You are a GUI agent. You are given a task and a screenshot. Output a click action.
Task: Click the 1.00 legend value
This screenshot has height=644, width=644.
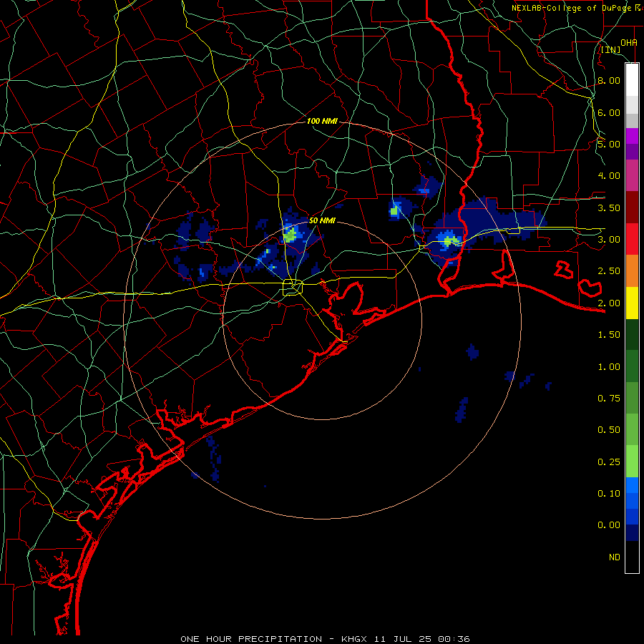609,367
